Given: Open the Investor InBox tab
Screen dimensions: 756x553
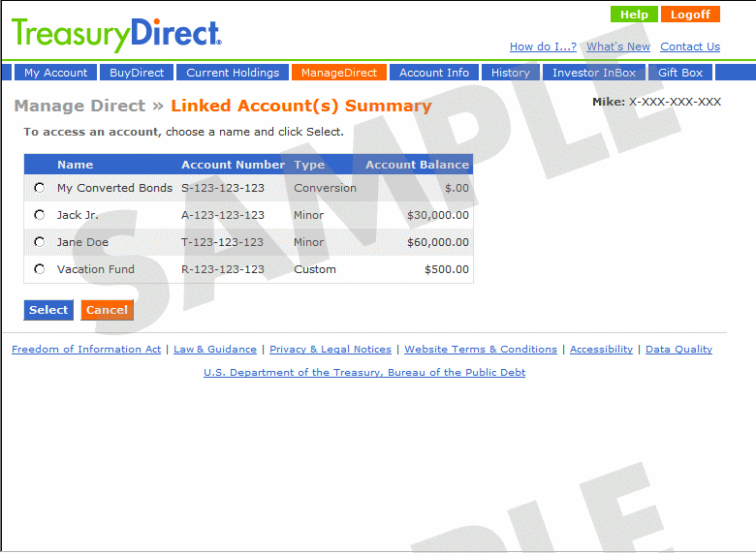Looking at the screenshot, I should tap(594, 73).
